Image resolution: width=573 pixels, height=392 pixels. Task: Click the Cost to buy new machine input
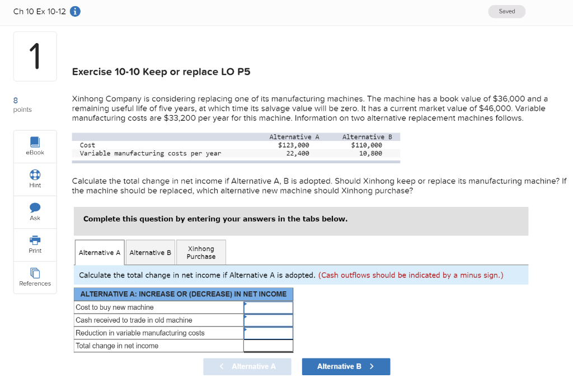(268, 307)
